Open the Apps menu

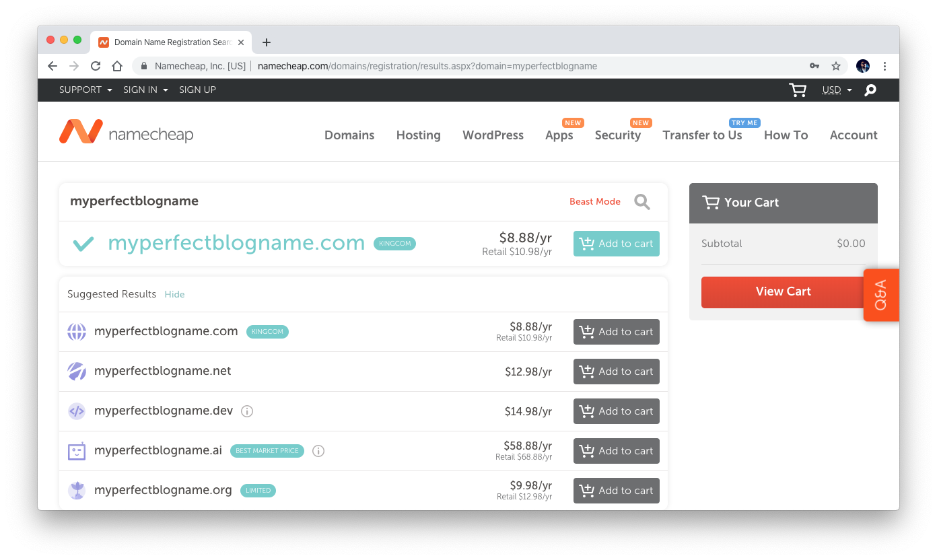[559, 135]
